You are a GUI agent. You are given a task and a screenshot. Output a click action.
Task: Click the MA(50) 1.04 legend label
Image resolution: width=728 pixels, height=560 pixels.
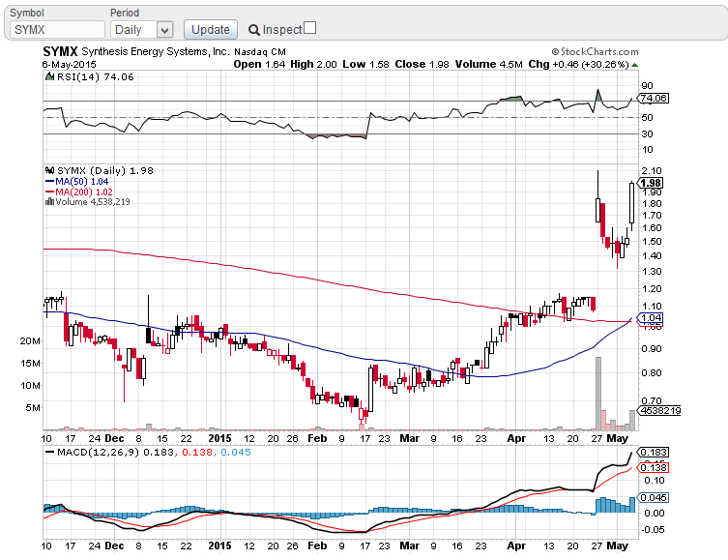tap(77, 182)
